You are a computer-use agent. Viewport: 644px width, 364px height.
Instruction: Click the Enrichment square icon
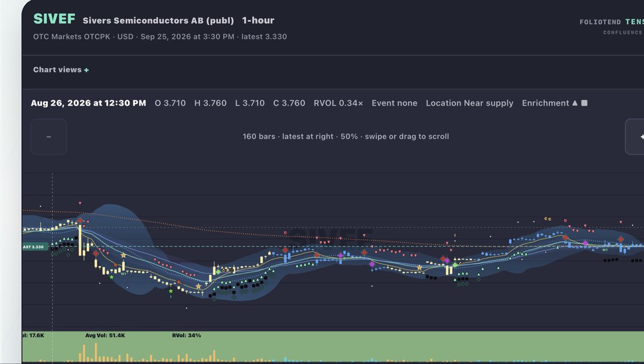(x=584, y=103)
